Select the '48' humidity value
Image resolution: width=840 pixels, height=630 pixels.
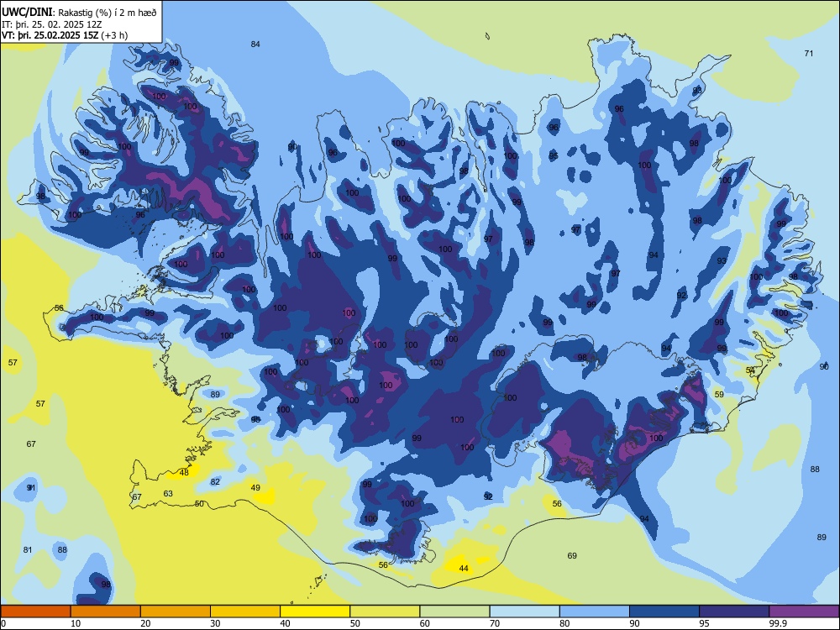184,472
